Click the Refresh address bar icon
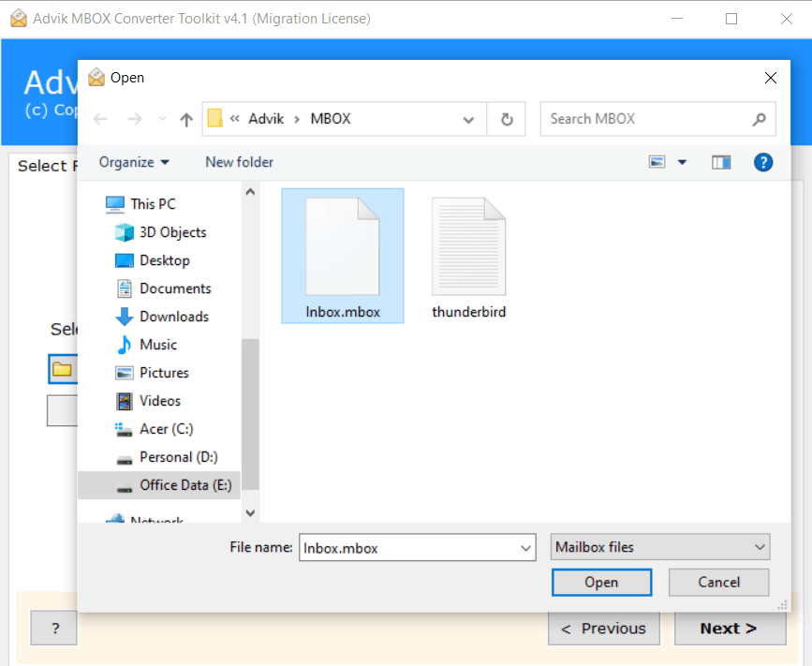 506,118
